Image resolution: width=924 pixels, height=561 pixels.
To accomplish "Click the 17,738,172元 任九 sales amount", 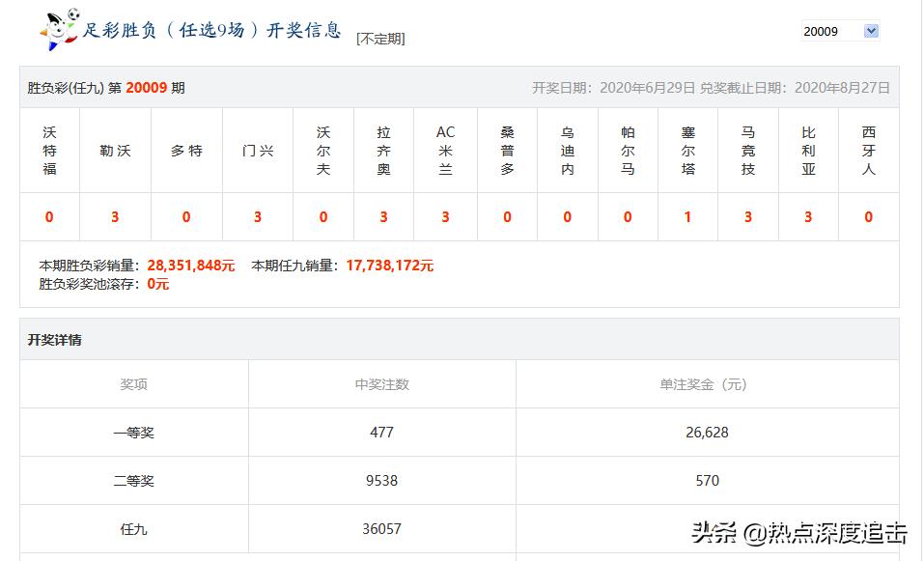I will click(x=389, y=266).
